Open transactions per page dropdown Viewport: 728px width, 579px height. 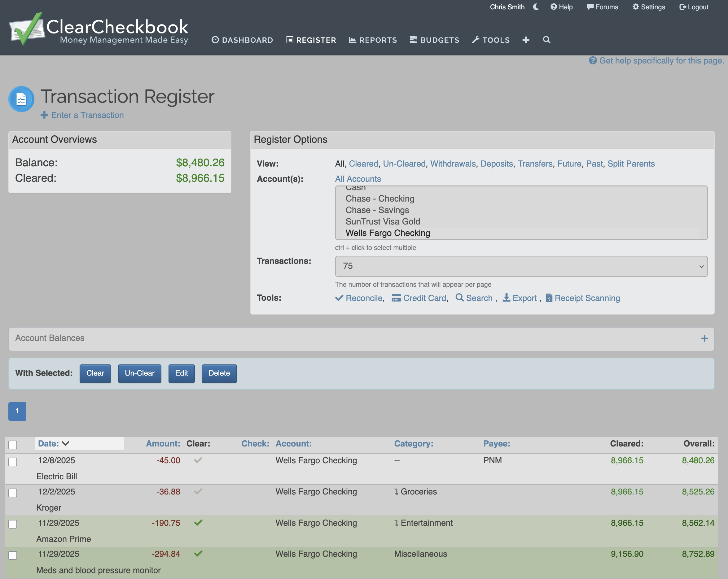click(521, 266)
